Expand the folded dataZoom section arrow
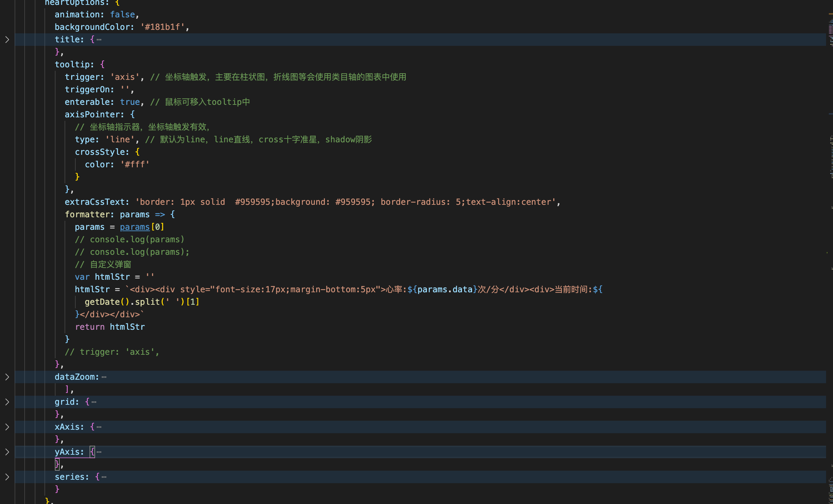This screenshot has height=504, width=833. point(7,377)
